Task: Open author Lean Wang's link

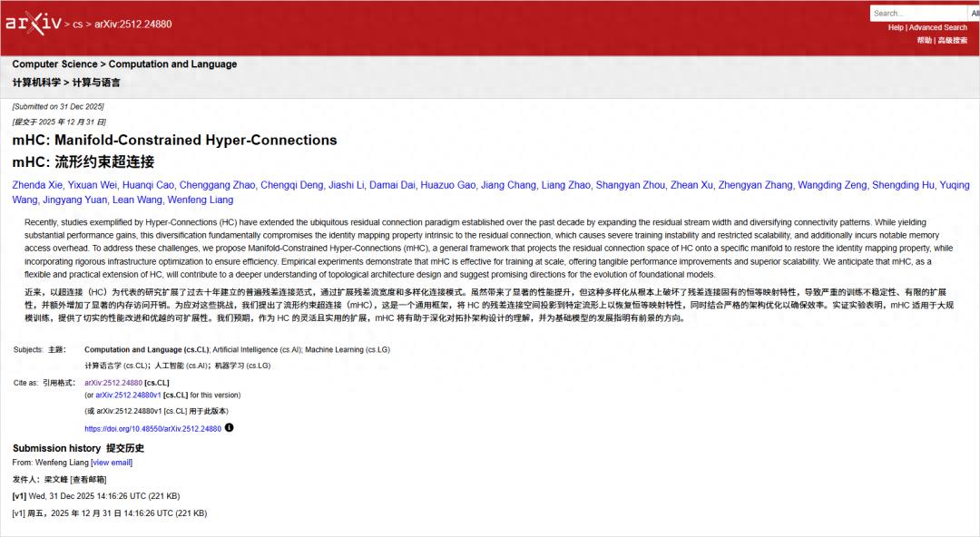Action: pos(138,200)
